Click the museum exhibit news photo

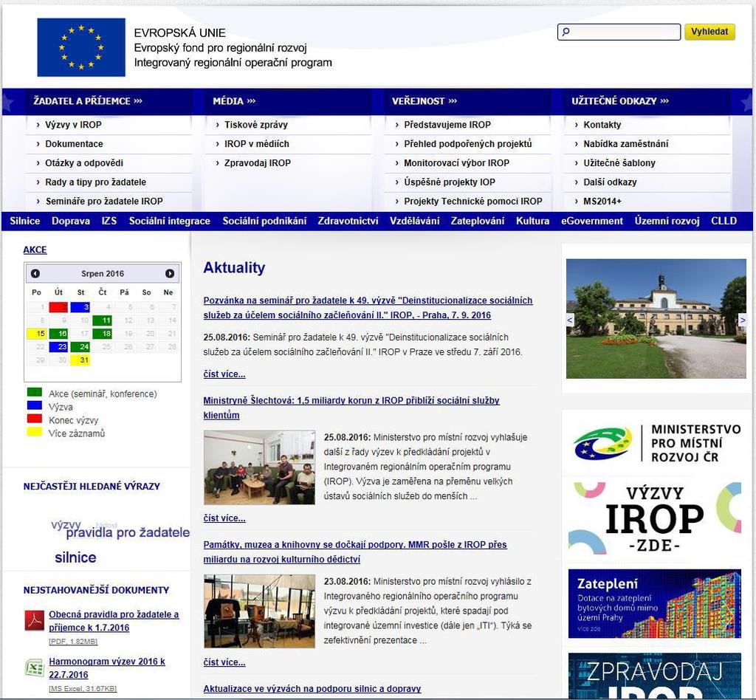[259, 611]
